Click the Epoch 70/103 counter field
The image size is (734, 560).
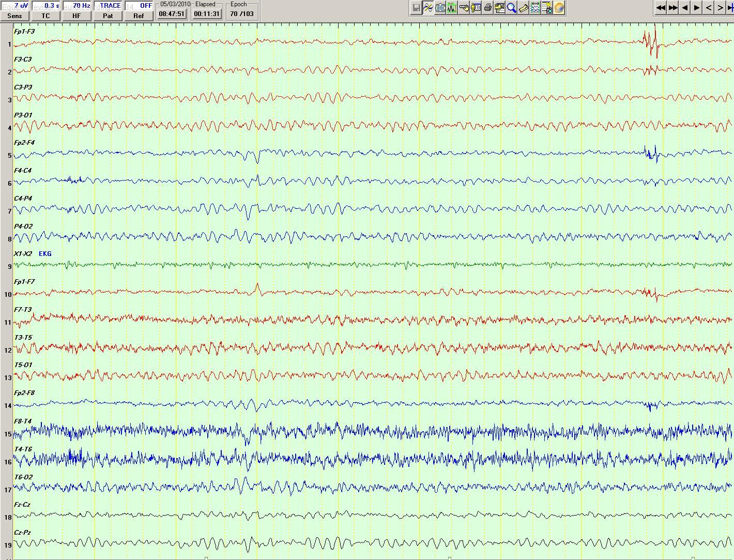(242, 14)
